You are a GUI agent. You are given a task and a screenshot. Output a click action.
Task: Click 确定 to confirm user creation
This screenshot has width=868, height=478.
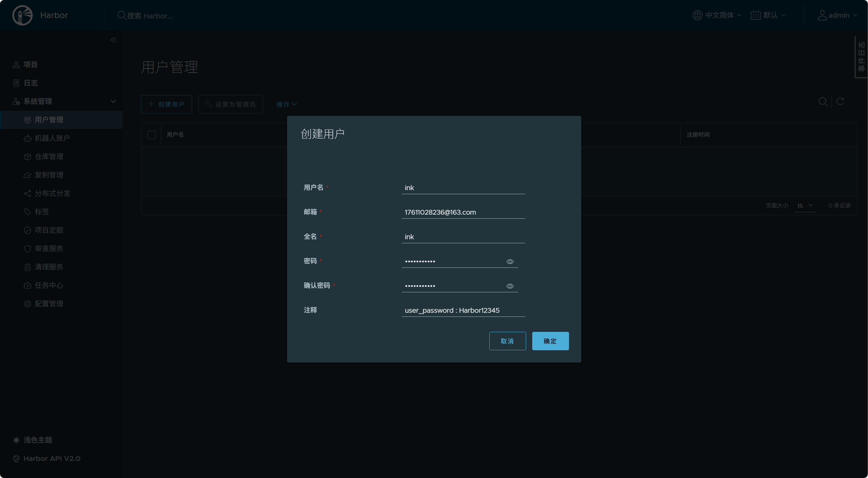click(550, 341)
